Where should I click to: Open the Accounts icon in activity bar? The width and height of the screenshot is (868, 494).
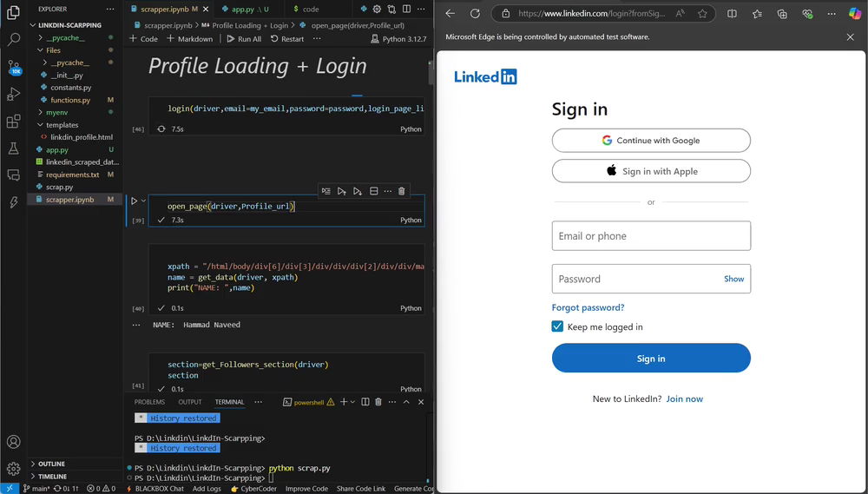[13, 442]
